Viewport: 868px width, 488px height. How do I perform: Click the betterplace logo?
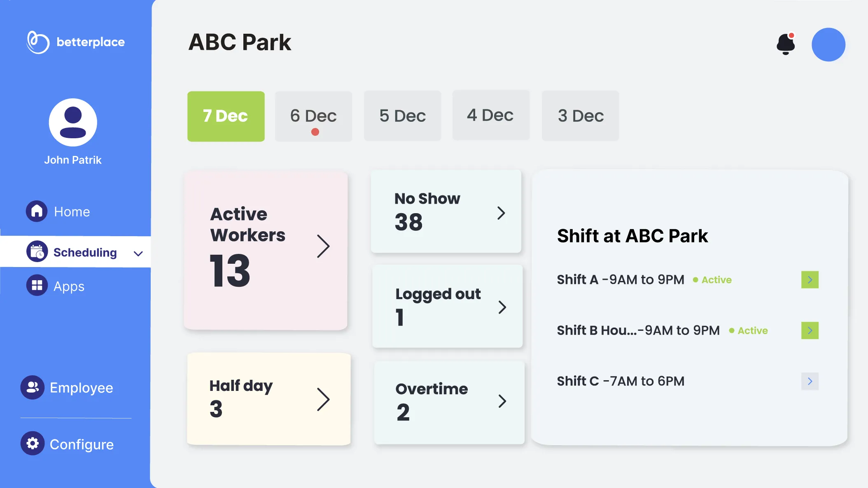(76, 42)
